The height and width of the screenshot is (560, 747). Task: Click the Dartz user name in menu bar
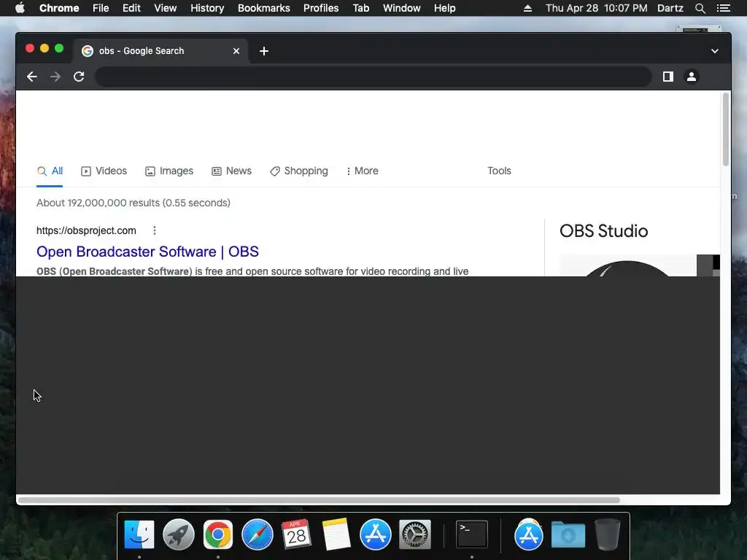tap(670, 8)
